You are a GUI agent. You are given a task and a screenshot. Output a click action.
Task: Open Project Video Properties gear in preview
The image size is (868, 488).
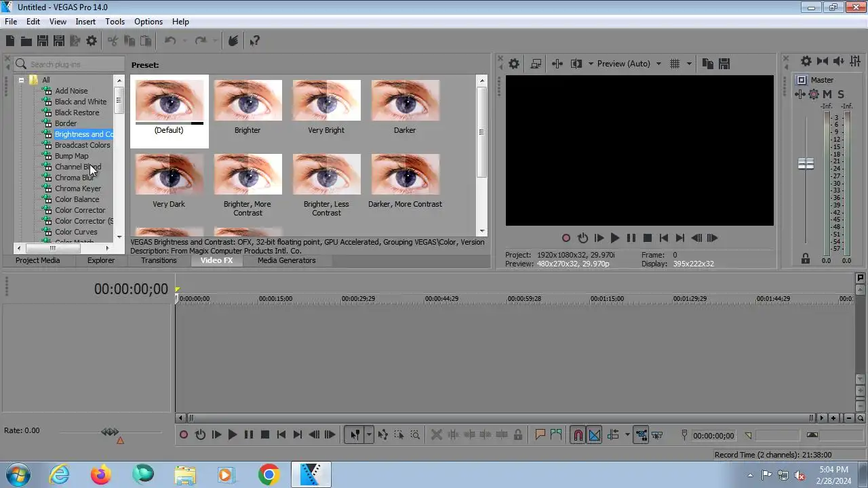pyautogui.click(x=514, y=64)
